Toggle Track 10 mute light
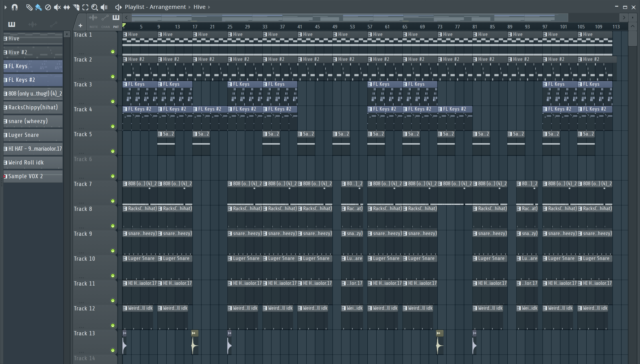 [113, 276]
